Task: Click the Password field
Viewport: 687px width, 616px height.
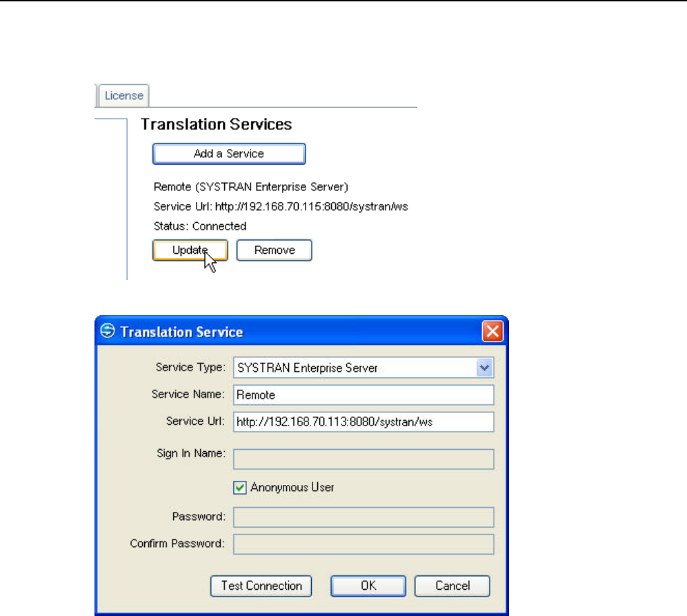Action: coord(364,517)
